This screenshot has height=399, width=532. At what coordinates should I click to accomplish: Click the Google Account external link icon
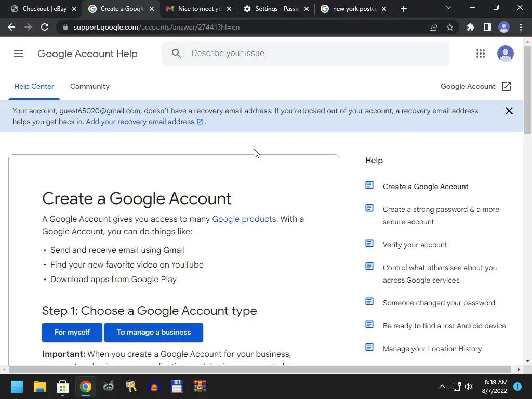coord(507,86)
